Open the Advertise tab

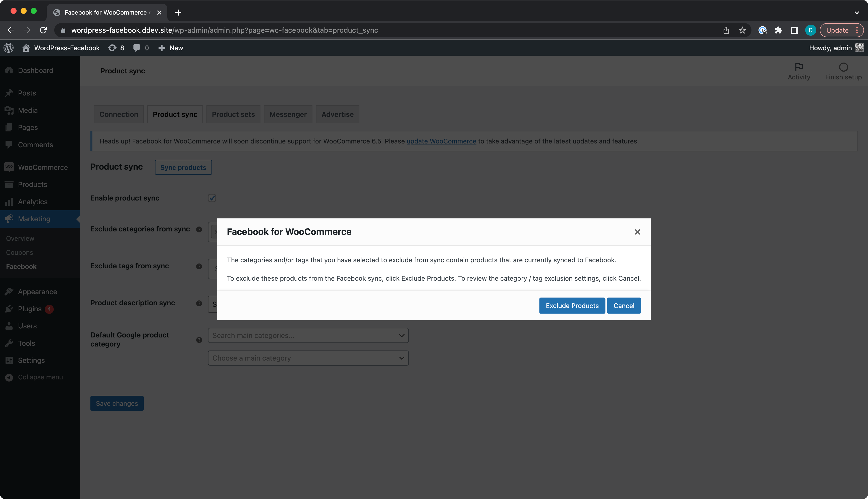tap(337, 115)
